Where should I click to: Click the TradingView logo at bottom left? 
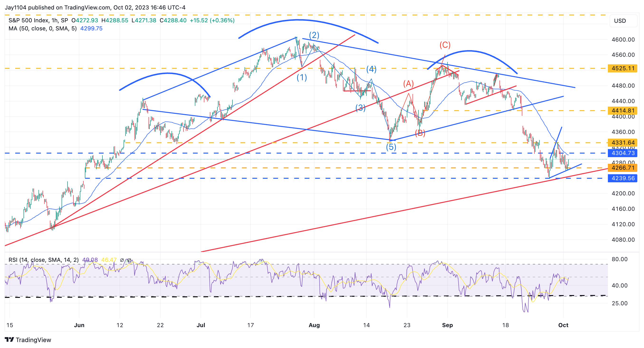click(x=28, y=340)
